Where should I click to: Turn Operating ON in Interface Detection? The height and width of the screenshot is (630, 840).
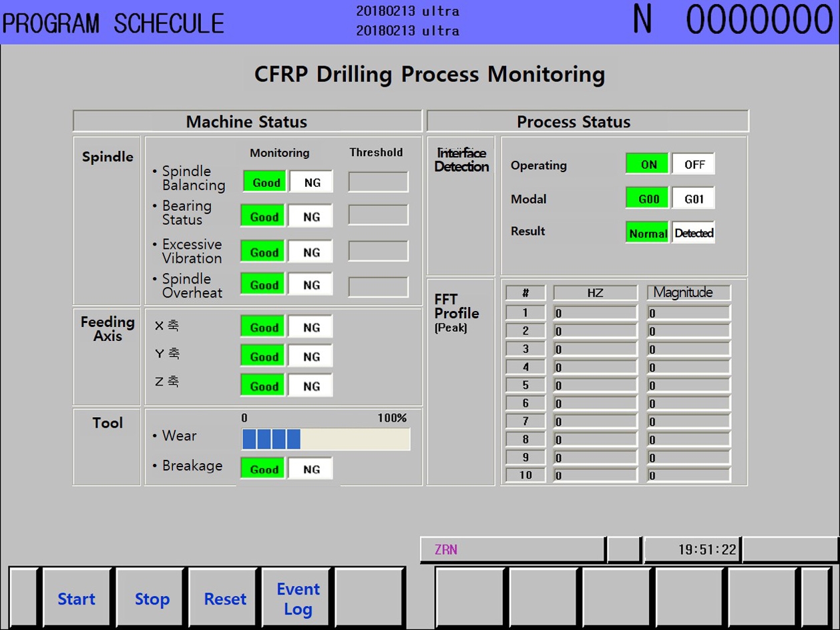pos(648,165)
